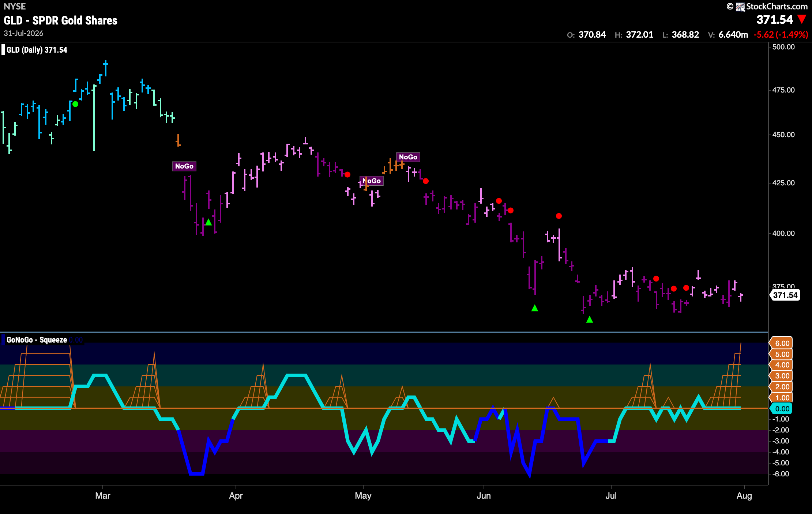Click the 500.00 price axis label
The image size is (812, 514).
pyautogui.click(x=783, y=47)
